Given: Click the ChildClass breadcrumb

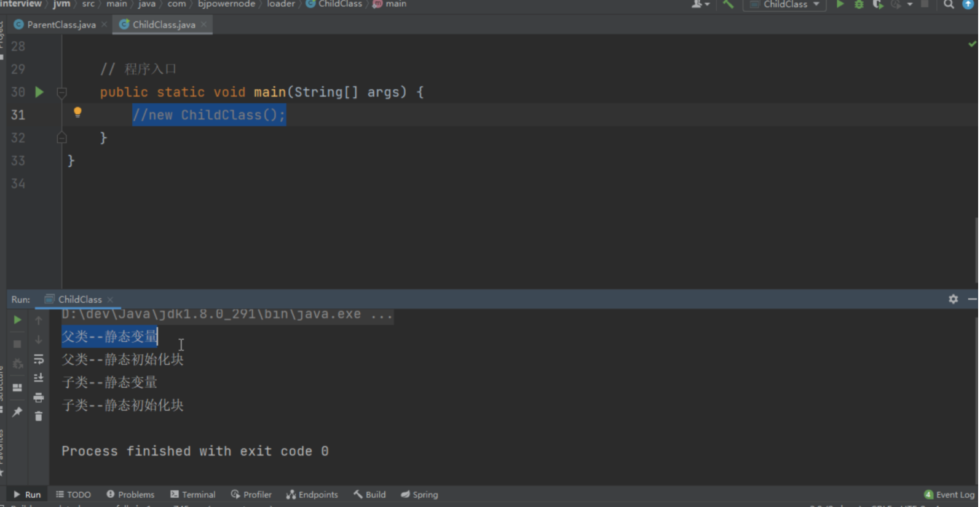Looking at the screenshot, I should (334, 4).
